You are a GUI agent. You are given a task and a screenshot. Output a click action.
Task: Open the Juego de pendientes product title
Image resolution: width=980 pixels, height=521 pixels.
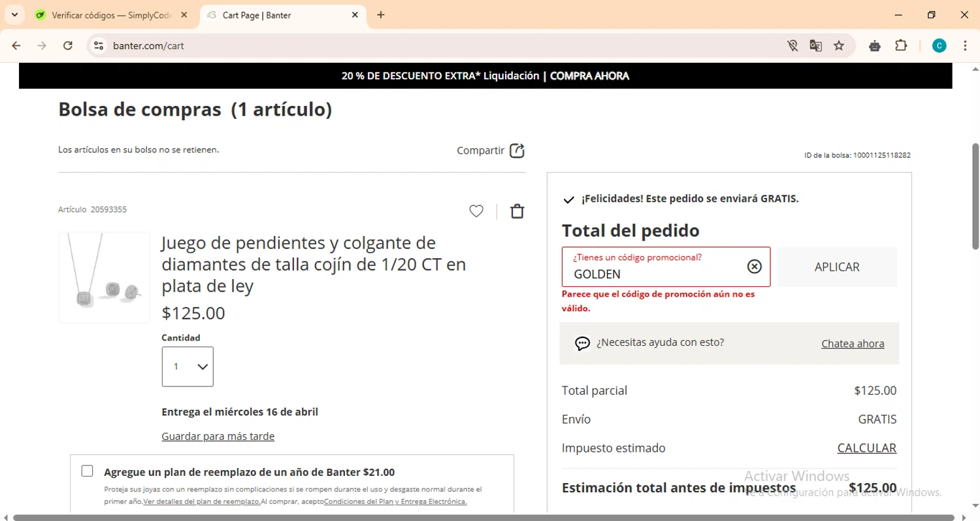pyautogui.click(x=314, y=264)
